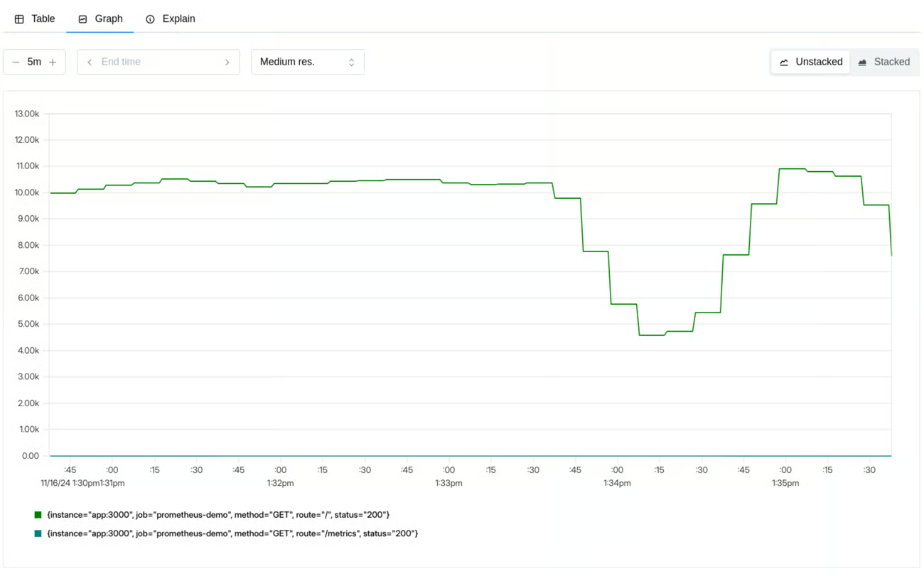Click the Graph tab chart icon
This screenshot has height=576, width=924.
pyautogui.click(x=82, y=19)
